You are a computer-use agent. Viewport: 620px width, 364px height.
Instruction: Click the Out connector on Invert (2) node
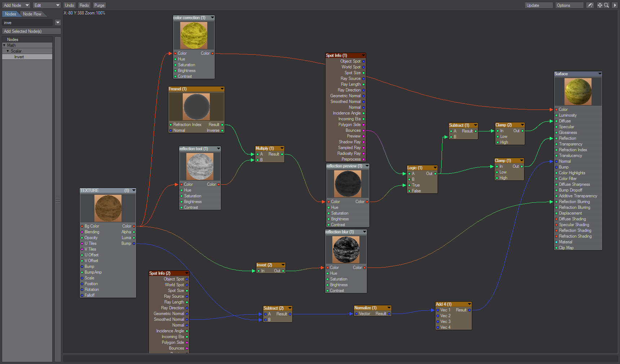point(283,271)
